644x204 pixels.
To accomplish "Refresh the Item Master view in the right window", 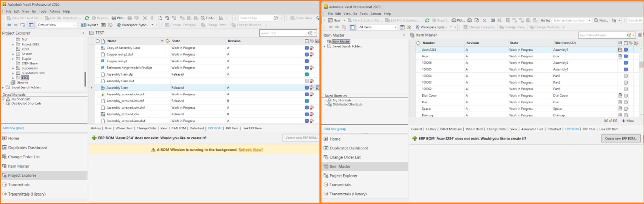I will [427, 20].
